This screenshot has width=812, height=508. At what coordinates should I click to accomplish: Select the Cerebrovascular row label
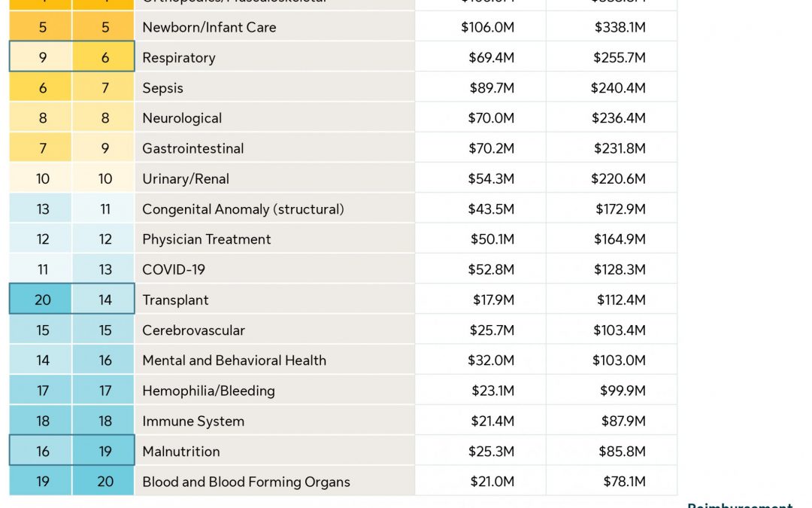click(194, 330)
